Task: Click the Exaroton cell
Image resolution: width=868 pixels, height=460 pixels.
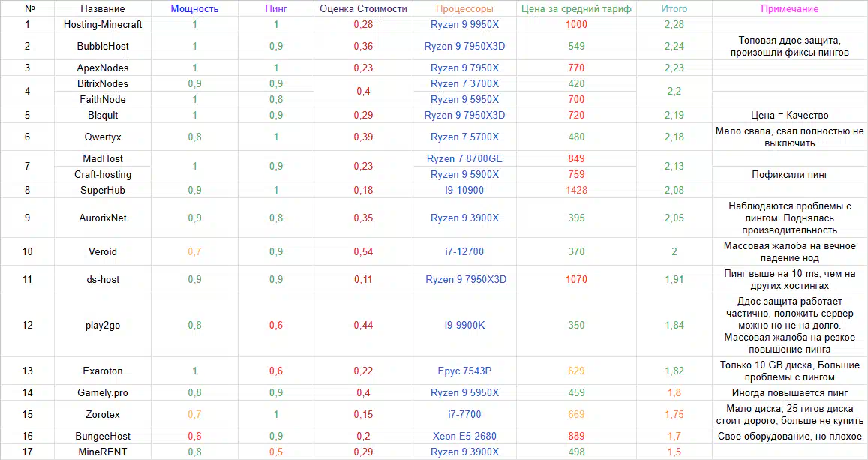Action: [x=103, y=371]
